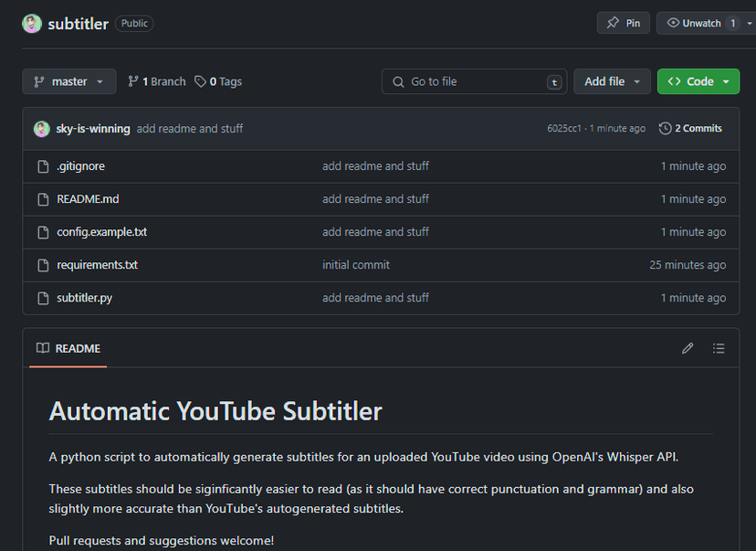The width and height of the screenshot is (756, 551).
Task: Click the watcher count badge showing 1
Action: click(733, 23)
